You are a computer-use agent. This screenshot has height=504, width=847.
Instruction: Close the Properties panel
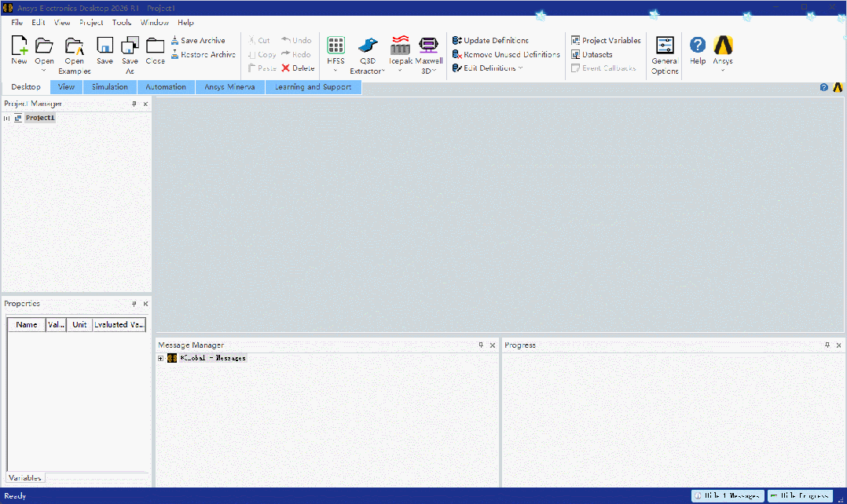click(145, 304)
